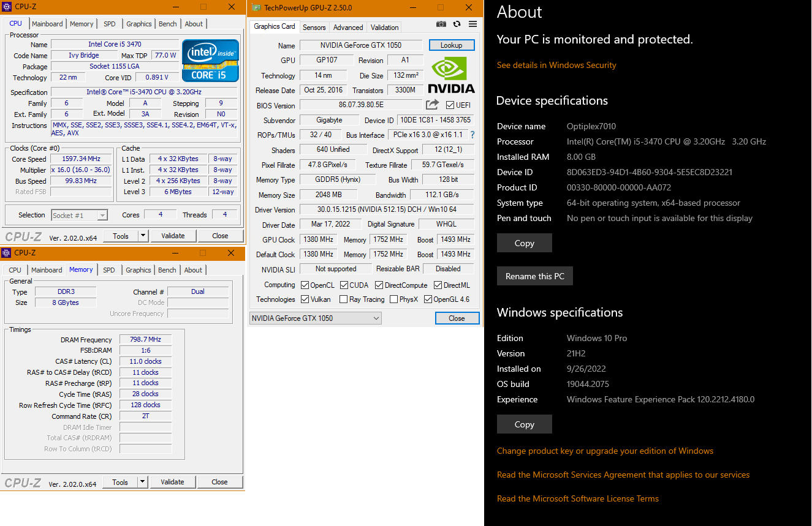Click the GPU-Z screenshot camera icon
This screenshot has width=812, height=526.
[441, 24]
